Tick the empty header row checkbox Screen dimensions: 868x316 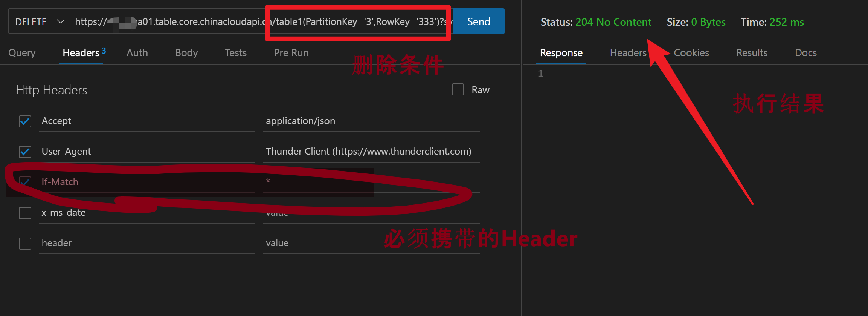click(x=25, y=244)
